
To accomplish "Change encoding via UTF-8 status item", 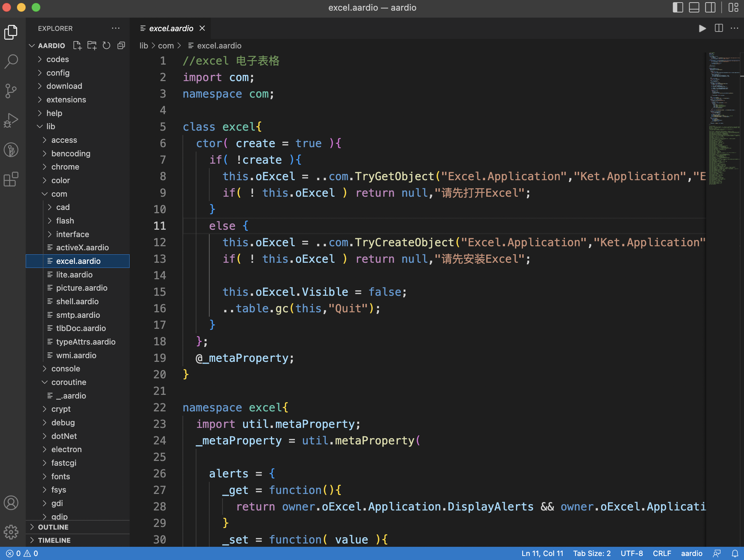I will (x=632, y=553).
